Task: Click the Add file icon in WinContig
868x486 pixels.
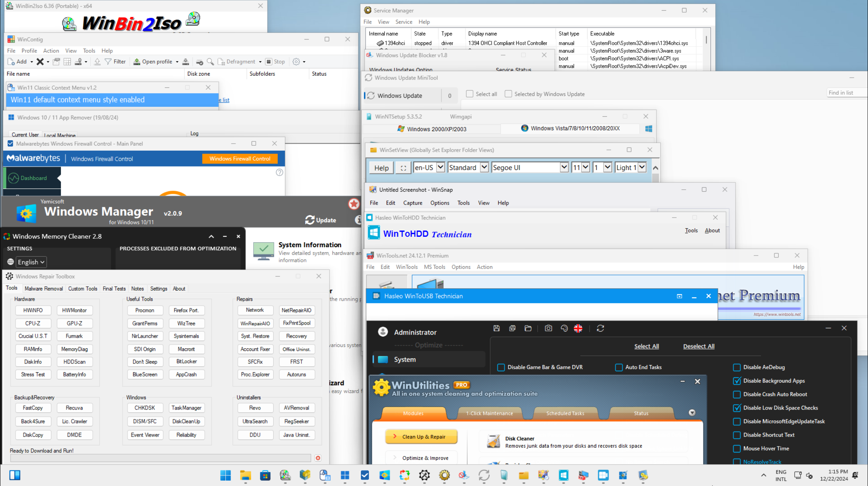Action: point(11,62)
